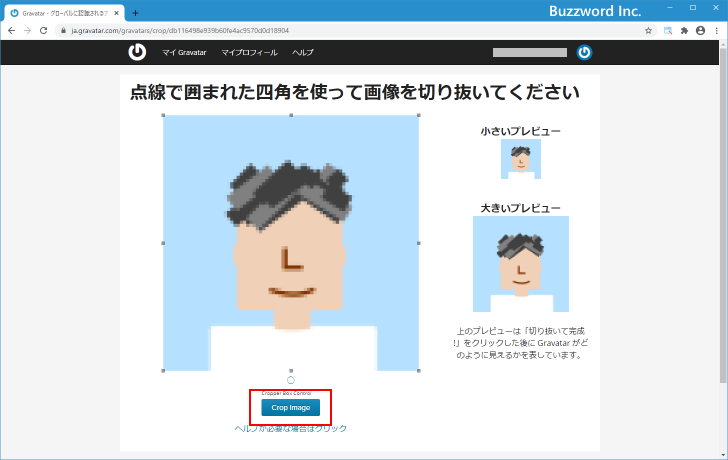Bookmark this page with star icon
The height and width of the screenshot is (460, 728).
click(x=648, y=31)
